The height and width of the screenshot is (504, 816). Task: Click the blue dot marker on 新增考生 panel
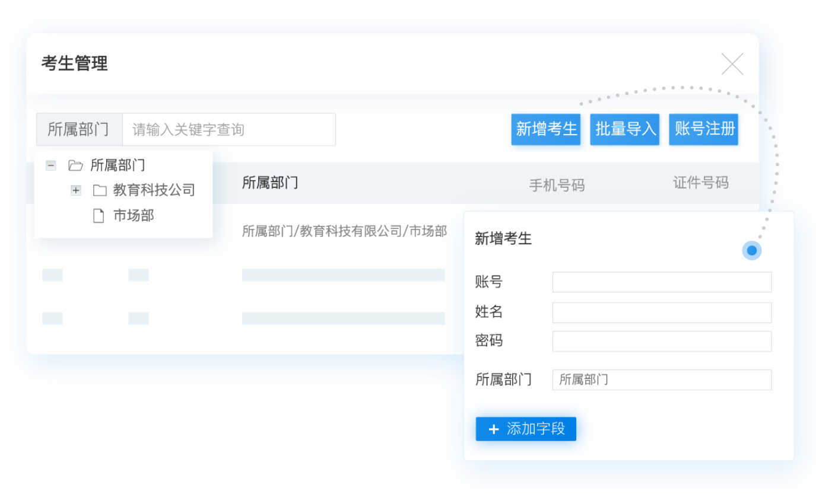[752, 250]
